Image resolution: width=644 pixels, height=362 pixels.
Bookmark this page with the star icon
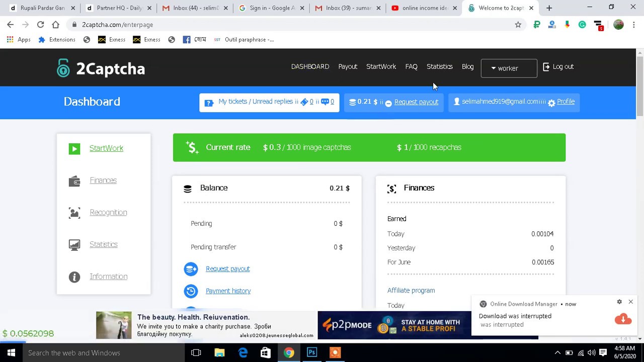tap(518, 25)
